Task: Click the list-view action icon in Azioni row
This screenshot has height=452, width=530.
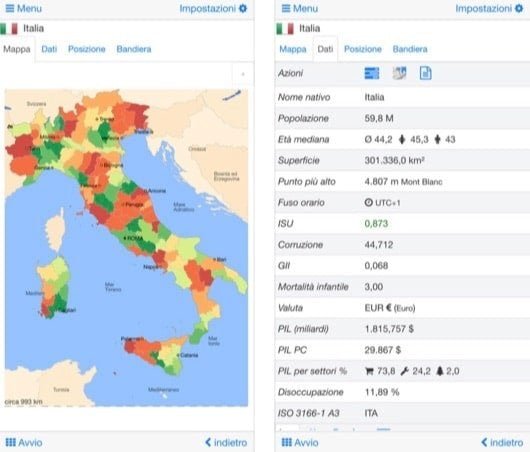Action: point(372,73)
